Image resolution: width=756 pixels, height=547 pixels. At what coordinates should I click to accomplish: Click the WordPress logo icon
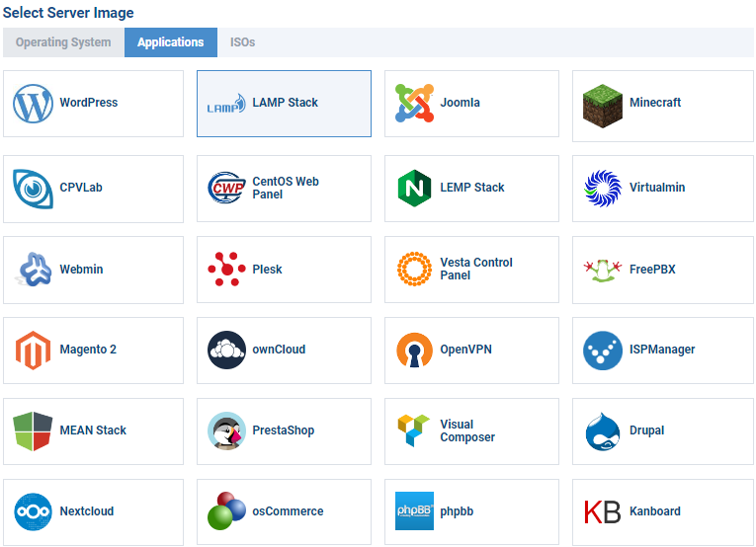coord(33,103)
